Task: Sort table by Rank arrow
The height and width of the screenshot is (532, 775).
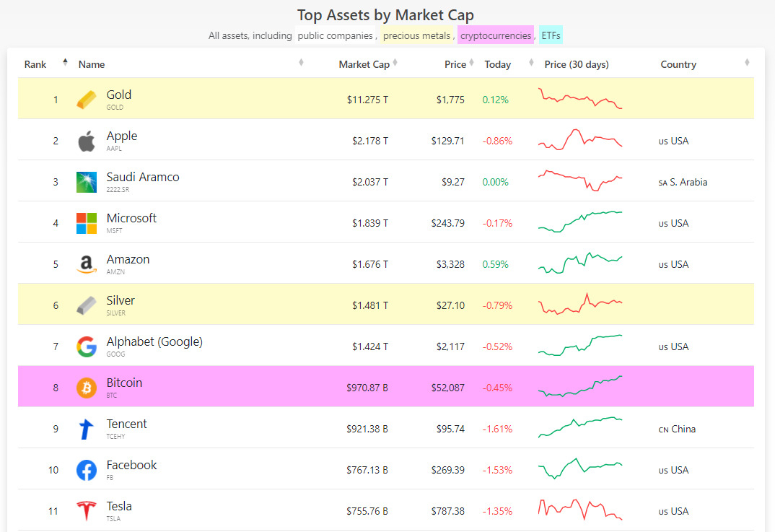Action: (x=65, y=62)
